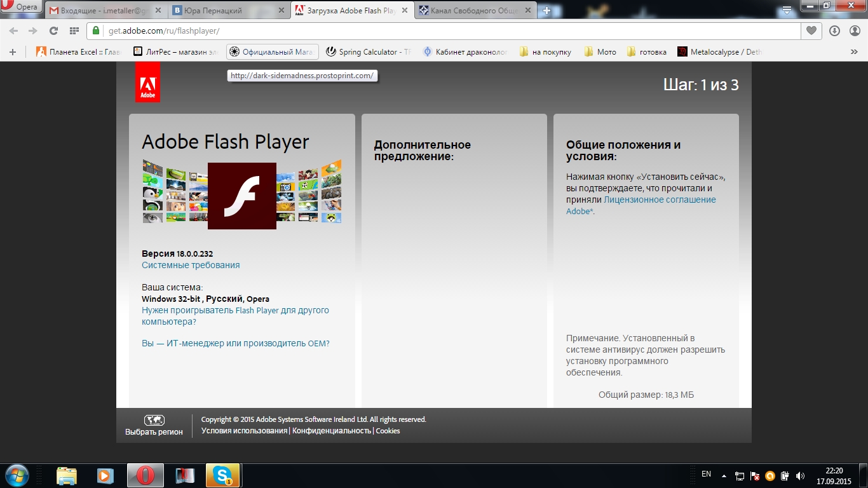
Task: Click the heart bookmark icon in address bar
Action: coord(811,30)
